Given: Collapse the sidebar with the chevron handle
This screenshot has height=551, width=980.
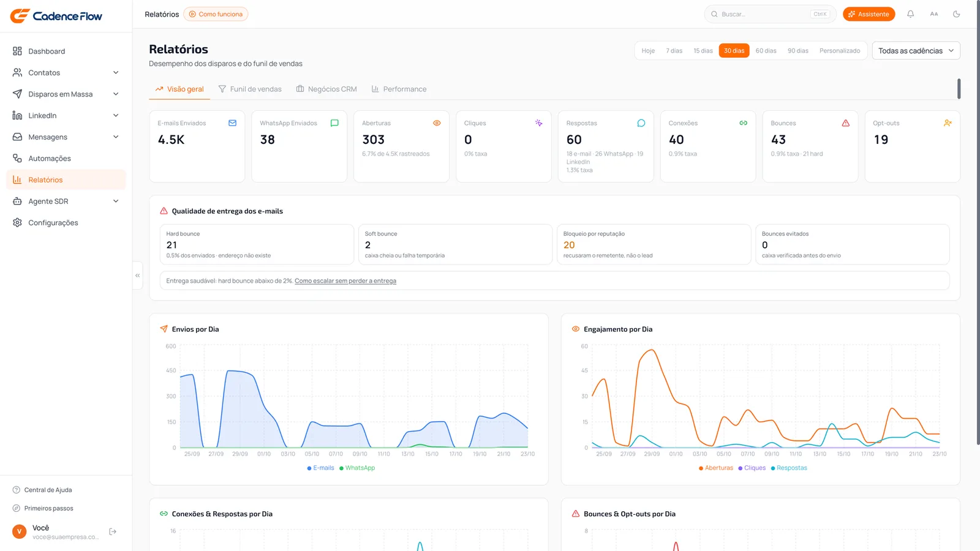Looking at the screenshot, I should [x=138, y=275].
